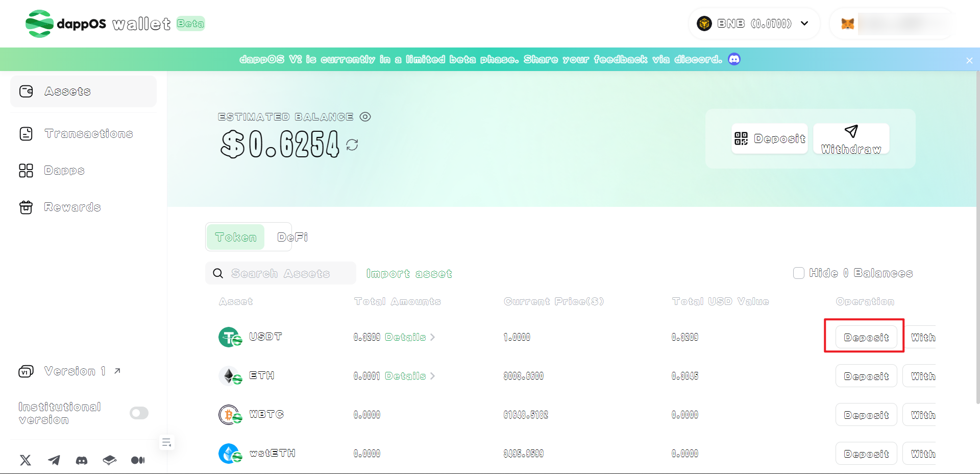The width and height of the screenshot is (980, 474).
Task: Go to Transactions in sidebar
Action: point(83,134)
